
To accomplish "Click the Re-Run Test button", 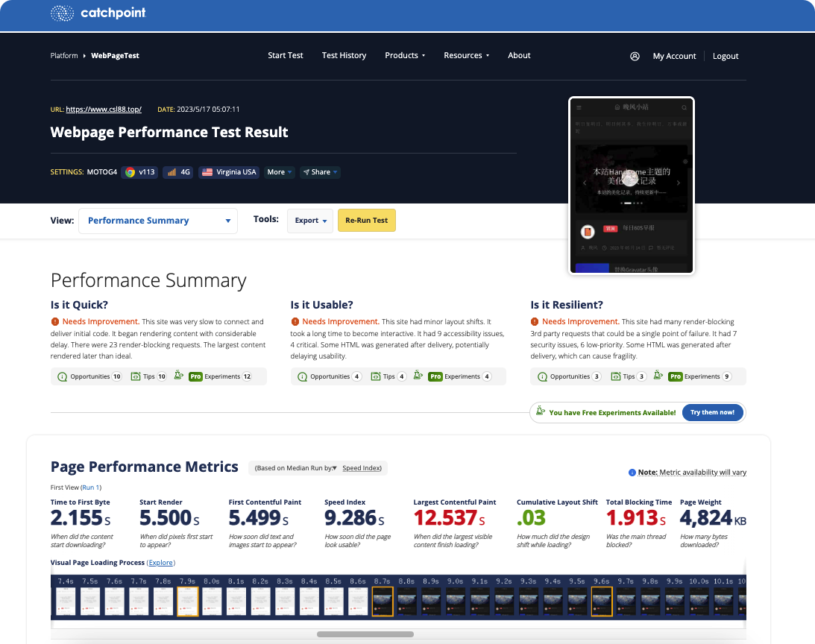I will [x=366, y=221].
